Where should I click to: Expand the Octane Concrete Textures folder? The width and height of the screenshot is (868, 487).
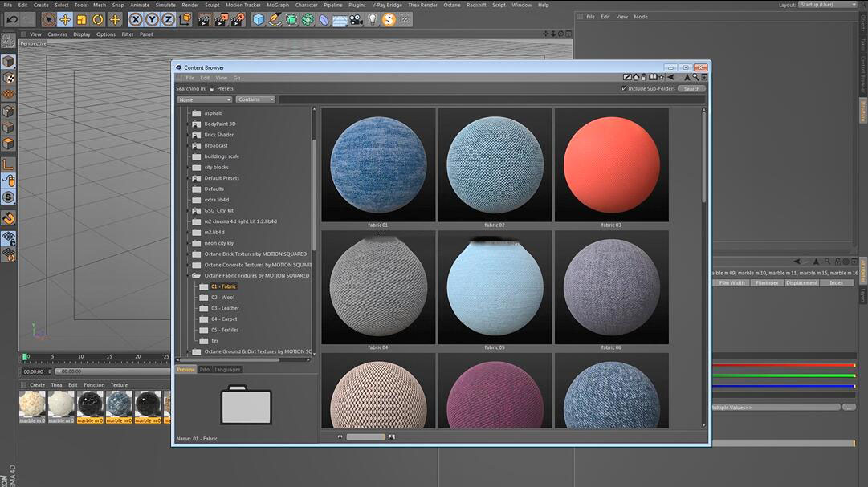(188, 265)
